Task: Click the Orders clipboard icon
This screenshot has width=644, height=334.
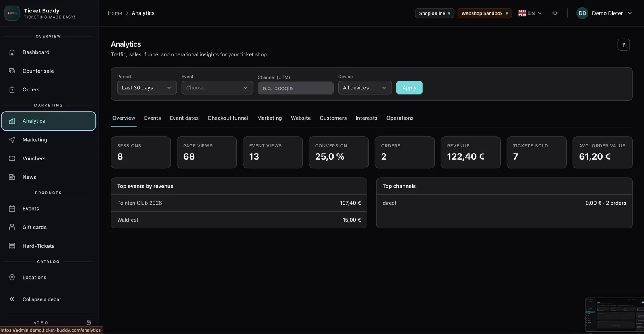Action: click(x=12, y=89)
